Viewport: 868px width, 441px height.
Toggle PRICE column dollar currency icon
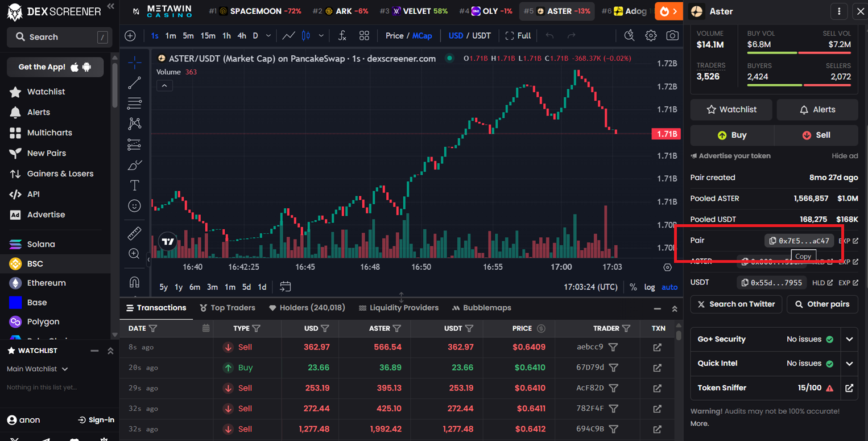(x=541, y=328)
